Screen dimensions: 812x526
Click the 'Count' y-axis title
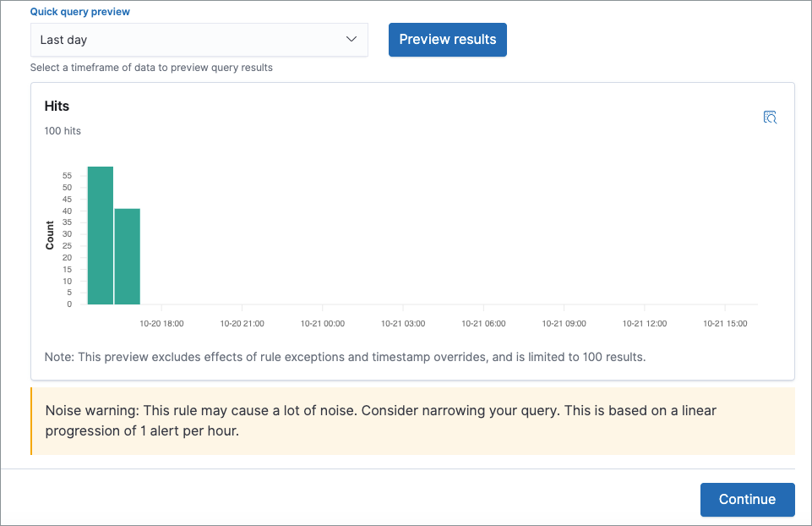pyautogui.click(x=50, y=235)
